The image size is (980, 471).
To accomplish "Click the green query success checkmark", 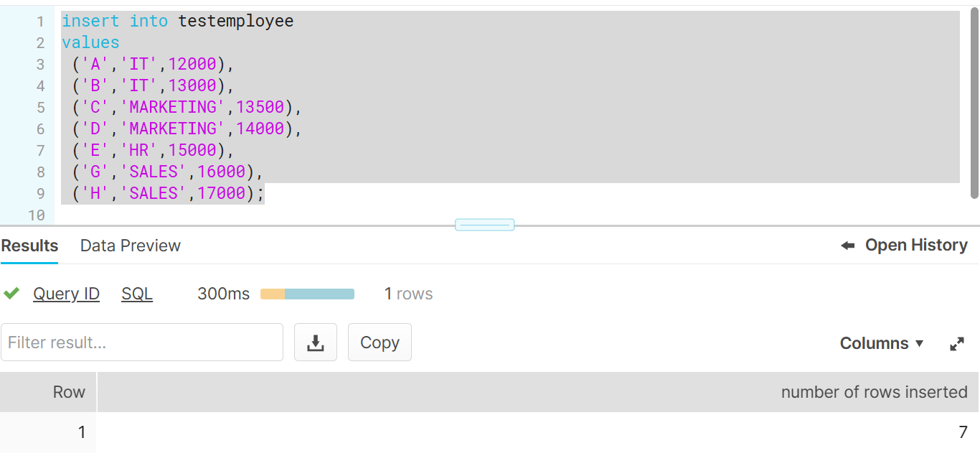I will 11,293.
